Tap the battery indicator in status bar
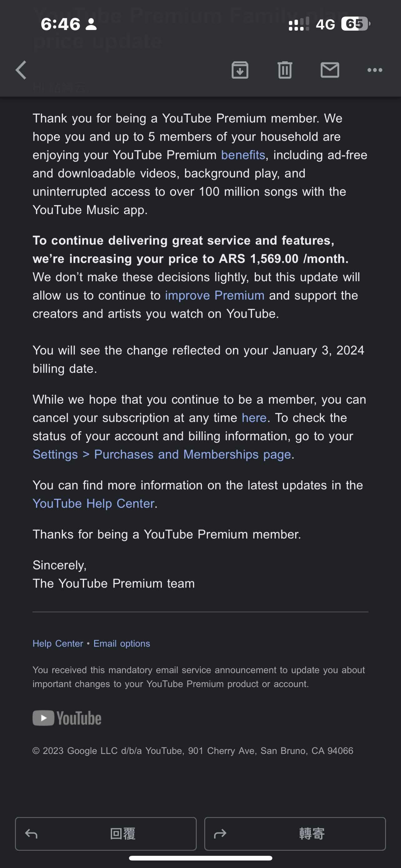The image size is (401, 868). (x=355, y=24)
